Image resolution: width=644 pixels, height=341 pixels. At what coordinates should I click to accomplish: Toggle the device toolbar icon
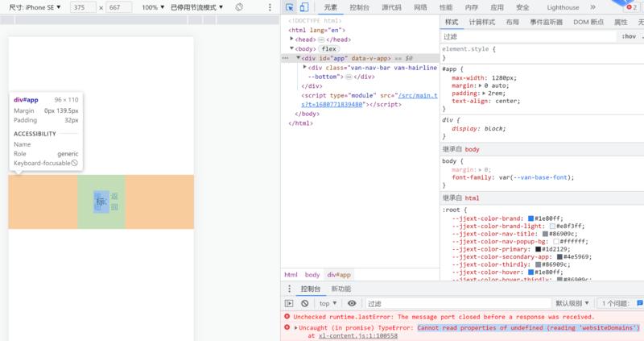pyautogui.click(x=304, y=7)
